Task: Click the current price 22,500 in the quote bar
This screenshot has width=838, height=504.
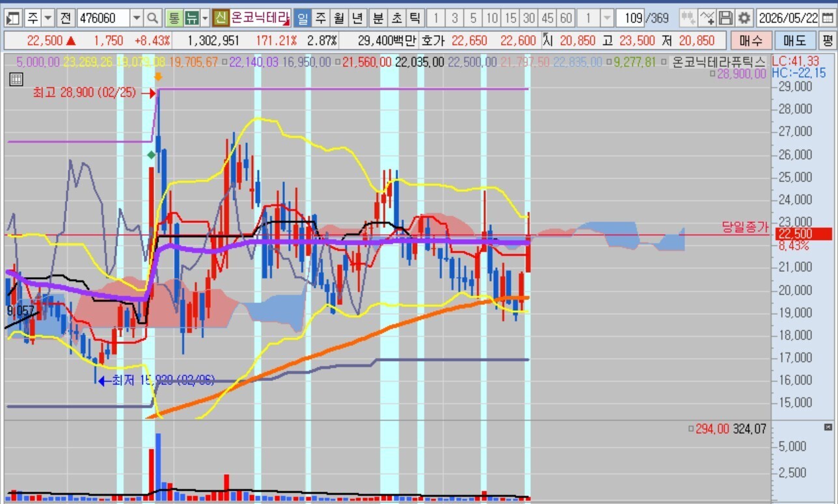Action: [x=45, y=40]
